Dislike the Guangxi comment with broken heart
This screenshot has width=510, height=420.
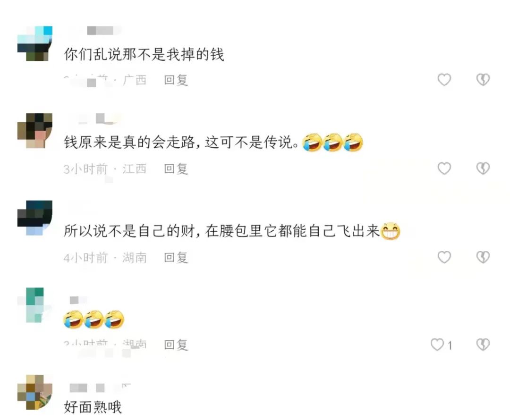(x=483, y=80)
